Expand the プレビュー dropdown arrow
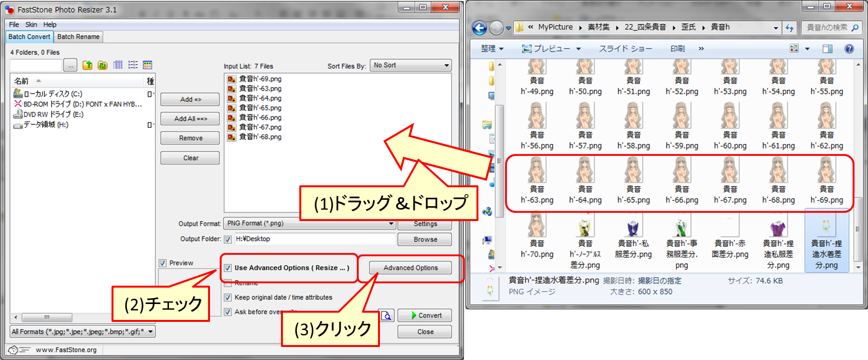Image resolution: width=868 pixels, height=360 pixels. coord(578,49)
